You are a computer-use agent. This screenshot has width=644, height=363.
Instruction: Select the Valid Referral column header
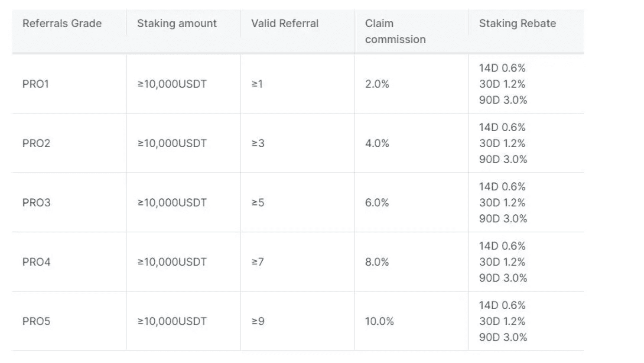[285, 23]
